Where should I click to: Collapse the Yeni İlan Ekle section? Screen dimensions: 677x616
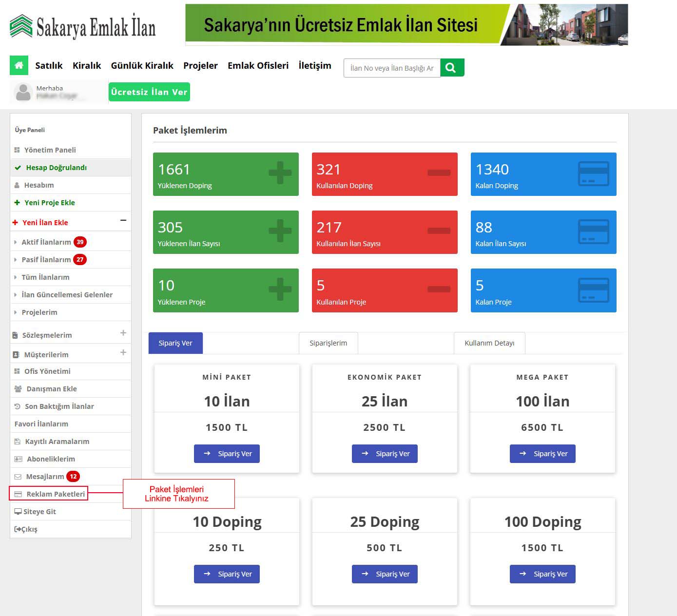click(x=123, y=221)
